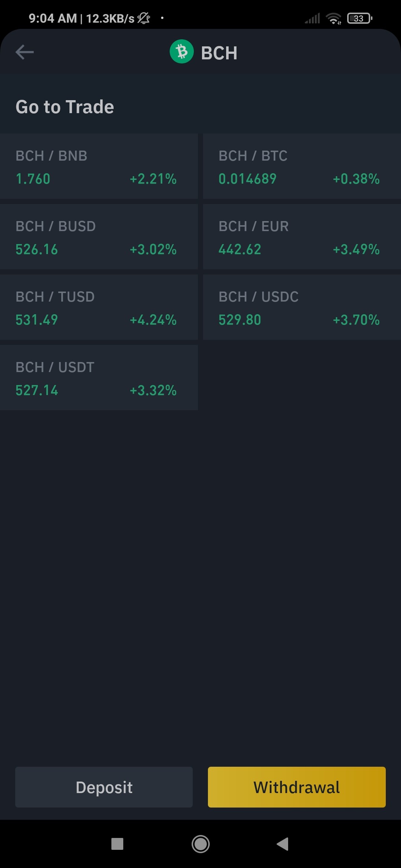Select the BCH / EUR pair card

pyautogui.click(x=302, y=237)
